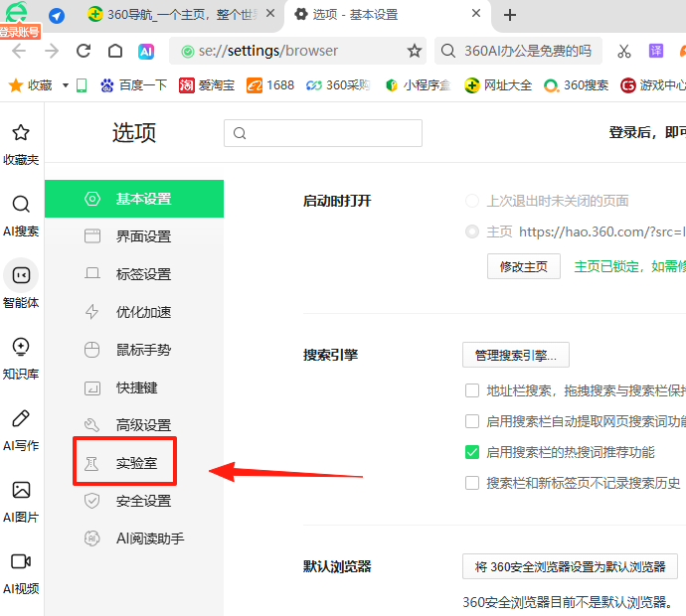Select AI阅读助手 in settings menu

(x=134, y=539)
